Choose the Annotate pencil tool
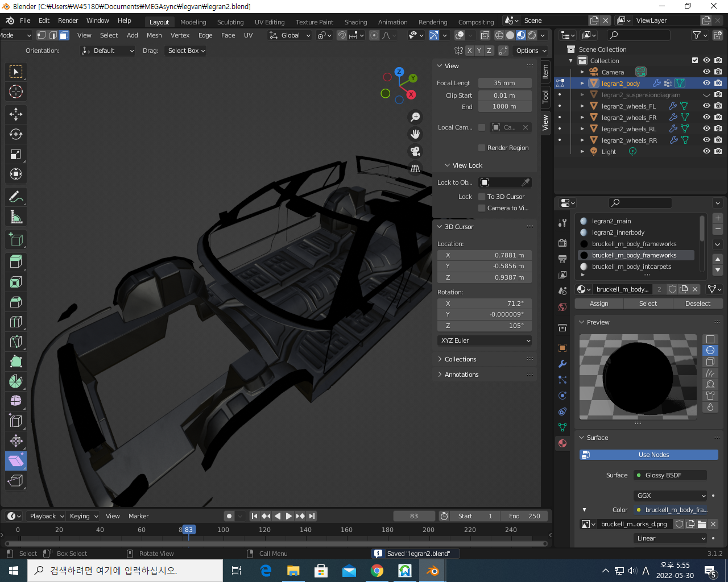Image resolution: width=728 pixels, height=582 pixels. pos(16,197)
